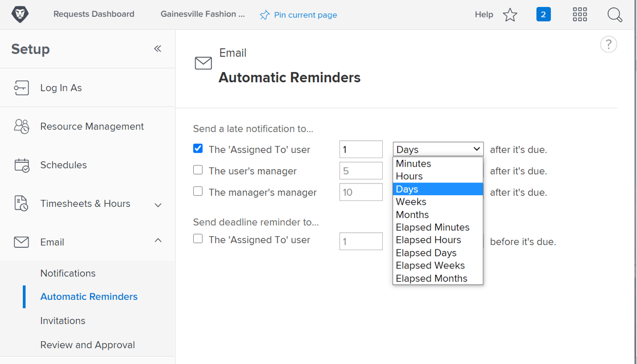Enable The user's manager checkbox
Screen dimensions: 637x364
click(199, 170)
